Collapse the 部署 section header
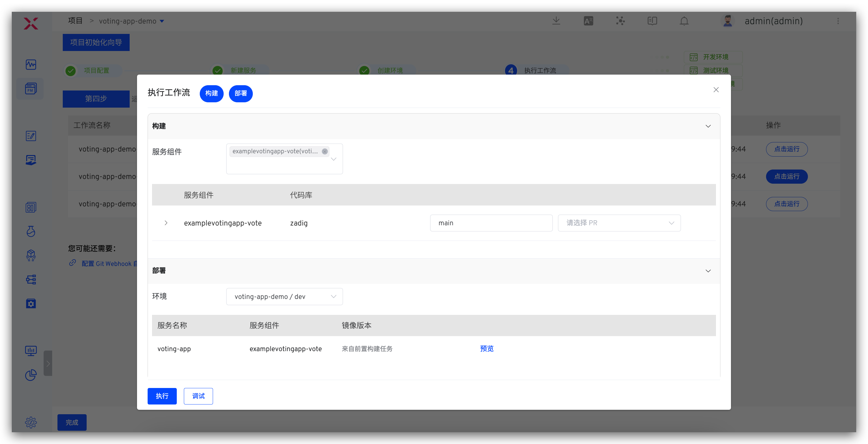This screenshot has height=444, width=868. pos(708,271)
